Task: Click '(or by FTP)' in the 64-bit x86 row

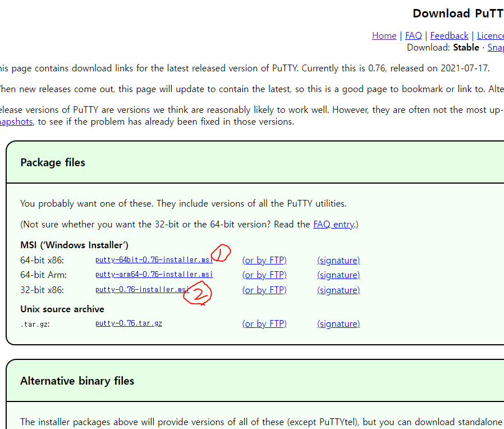Action: [x=264, y=260]
